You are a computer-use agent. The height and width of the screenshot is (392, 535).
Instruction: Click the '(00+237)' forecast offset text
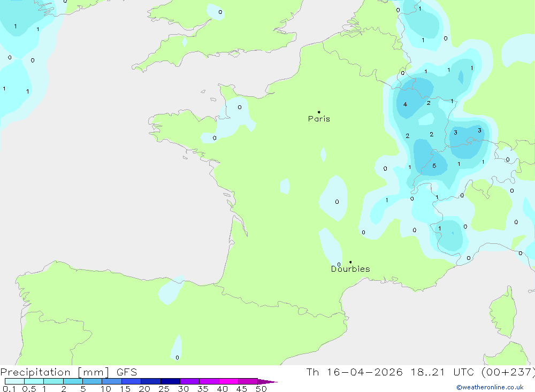coord(508,372)
